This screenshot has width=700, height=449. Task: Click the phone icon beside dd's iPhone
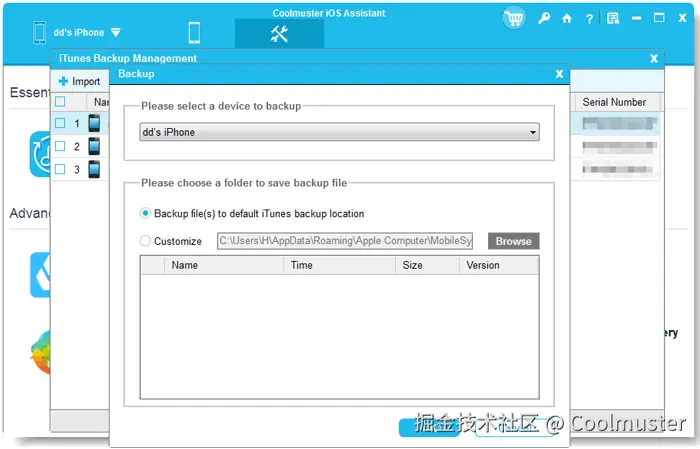40,33
